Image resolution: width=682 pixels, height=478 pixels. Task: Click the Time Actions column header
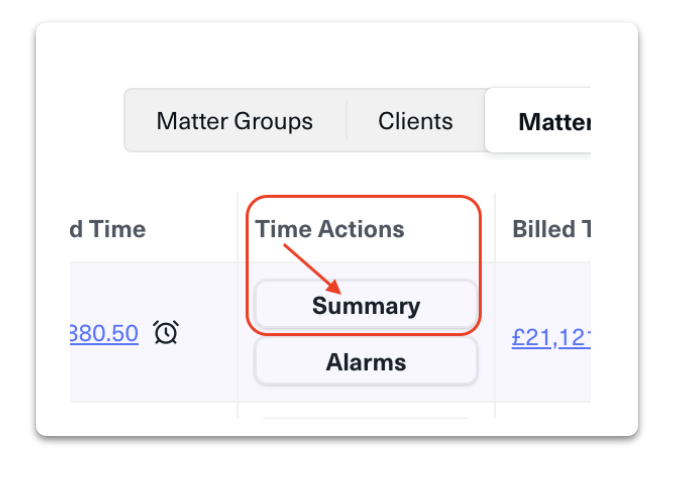coord(330,229)
